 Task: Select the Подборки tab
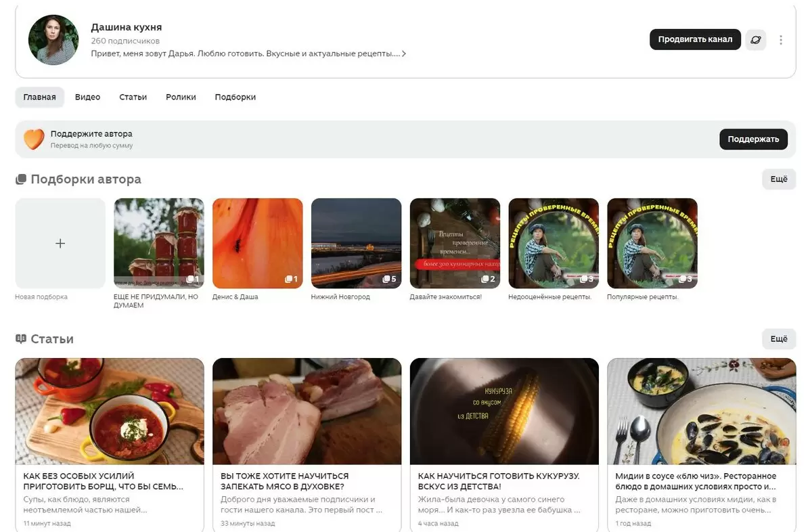[235, 97]
